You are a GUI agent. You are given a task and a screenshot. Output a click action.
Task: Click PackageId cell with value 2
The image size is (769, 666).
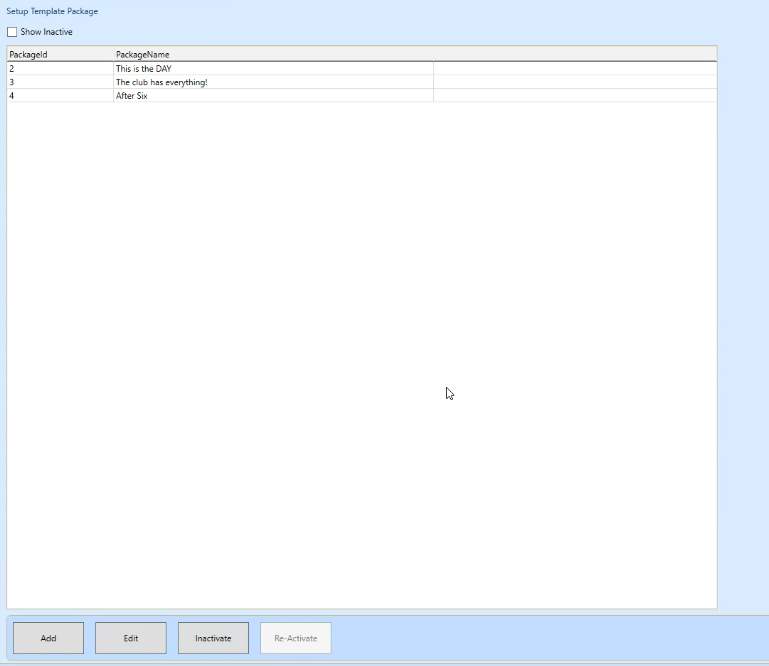[60, 69]
